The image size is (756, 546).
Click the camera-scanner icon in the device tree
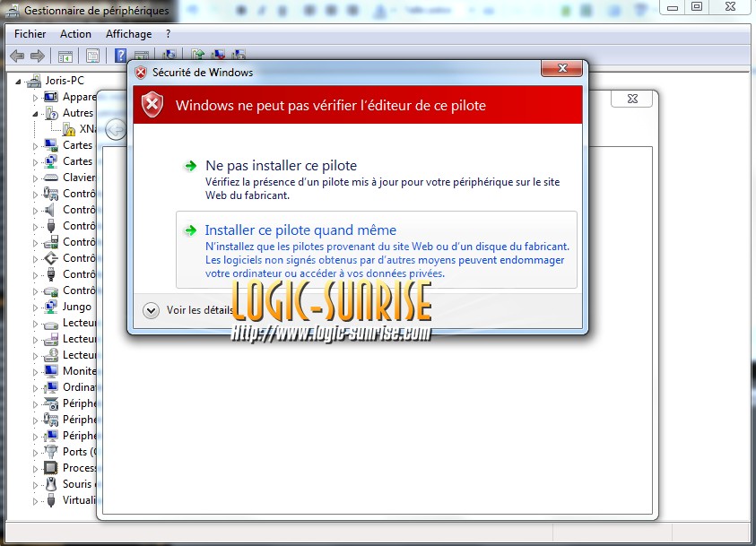[50, 403]
